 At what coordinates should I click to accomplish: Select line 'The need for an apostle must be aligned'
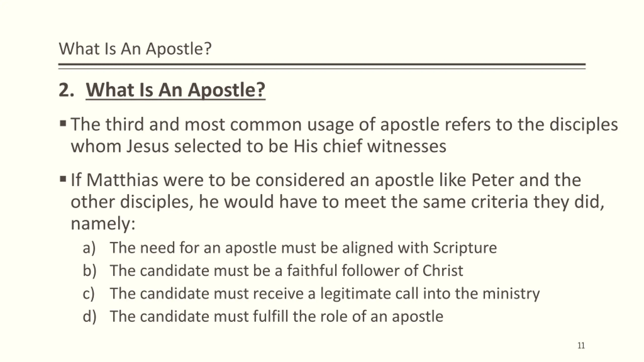pyautogui.click(x=303, y=248)
